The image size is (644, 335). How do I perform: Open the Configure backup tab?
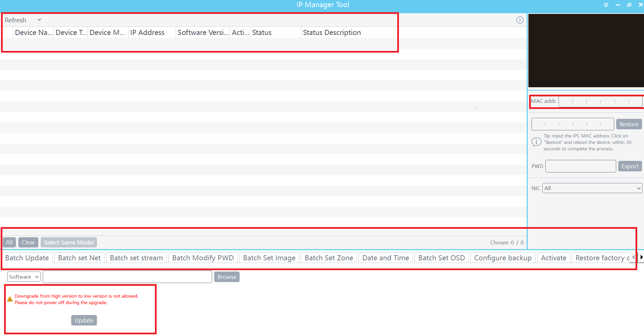(x=503, y=258)
